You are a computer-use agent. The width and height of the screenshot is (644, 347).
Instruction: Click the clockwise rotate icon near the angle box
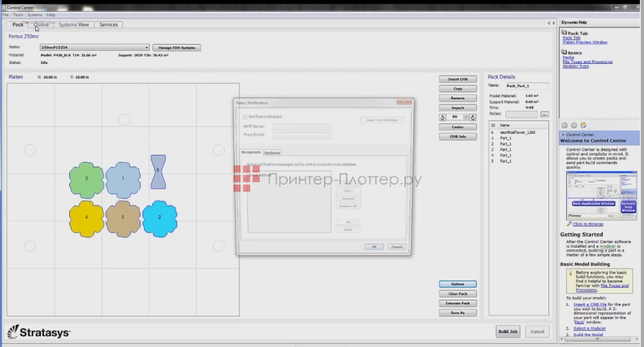coord(472,117)
